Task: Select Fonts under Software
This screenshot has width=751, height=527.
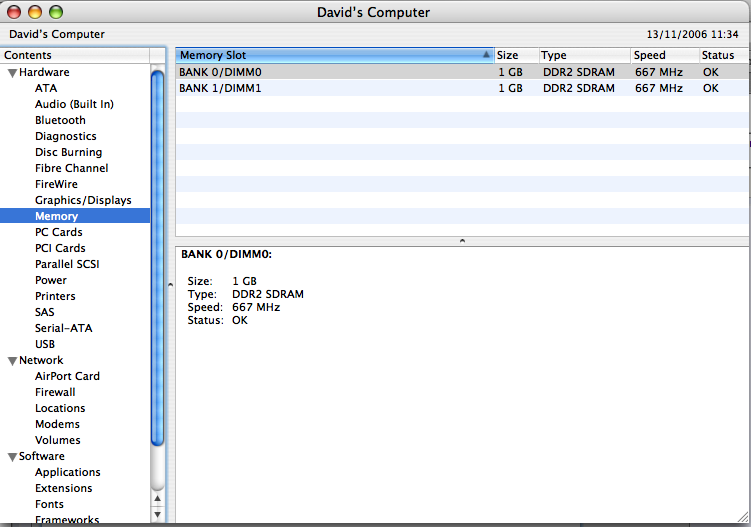Action: pos(49,504)
